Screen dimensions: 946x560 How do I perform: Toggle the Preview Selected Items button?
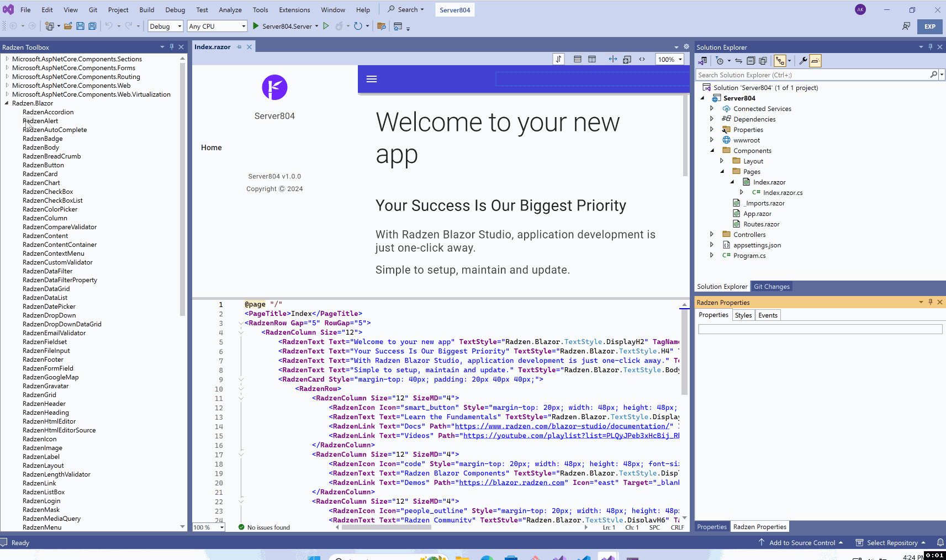pos(815,61)
